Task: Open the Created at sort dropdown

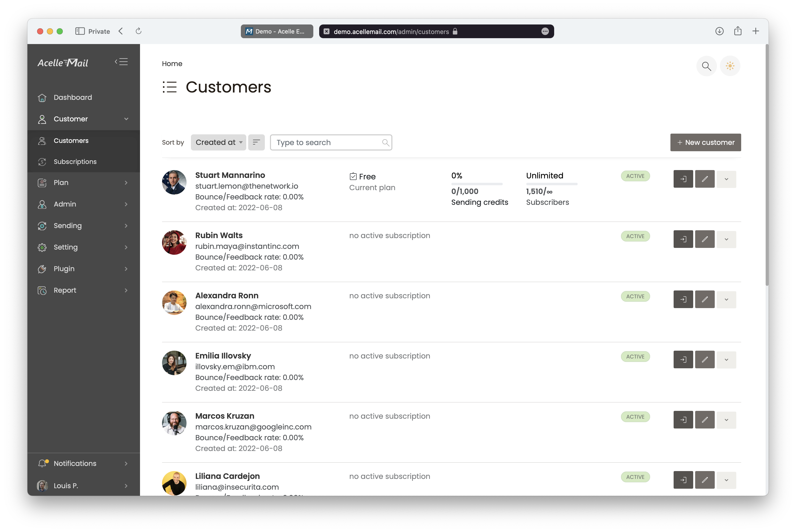Action: pos(218,142)
